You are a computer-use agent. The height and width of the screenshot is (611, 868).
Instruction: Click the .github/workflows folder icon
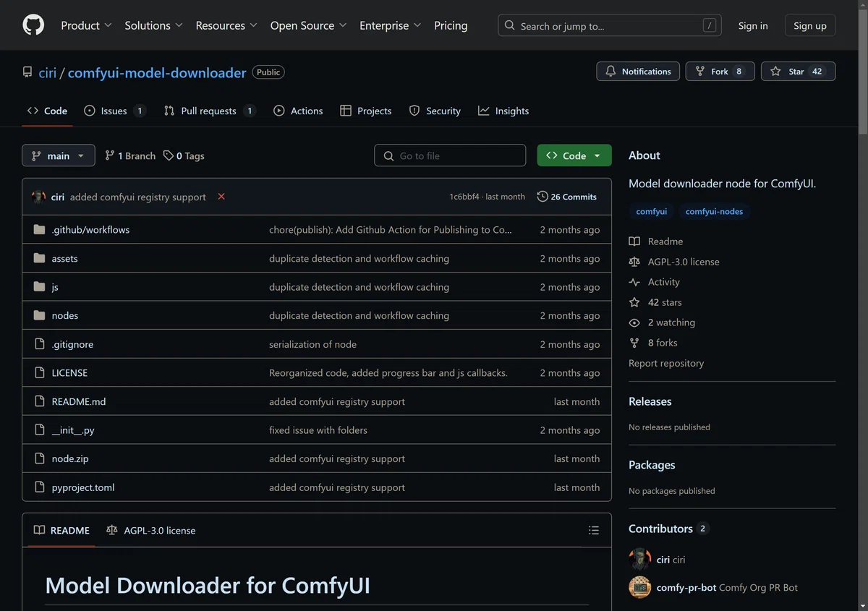coord(39,230)
